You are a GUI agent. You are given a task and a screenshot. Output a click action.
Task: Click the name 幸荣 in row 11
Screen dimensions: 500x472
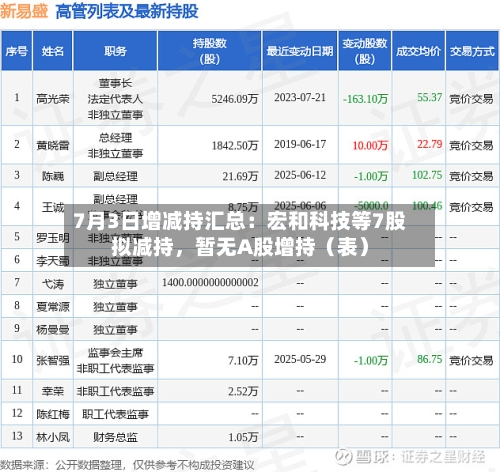coord(53,391)
